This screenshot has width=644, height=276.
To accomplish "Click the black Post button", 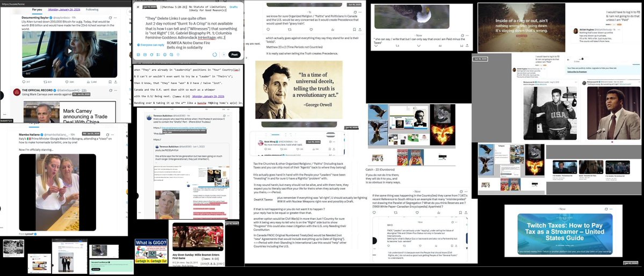I will click(x=235, y=55).
